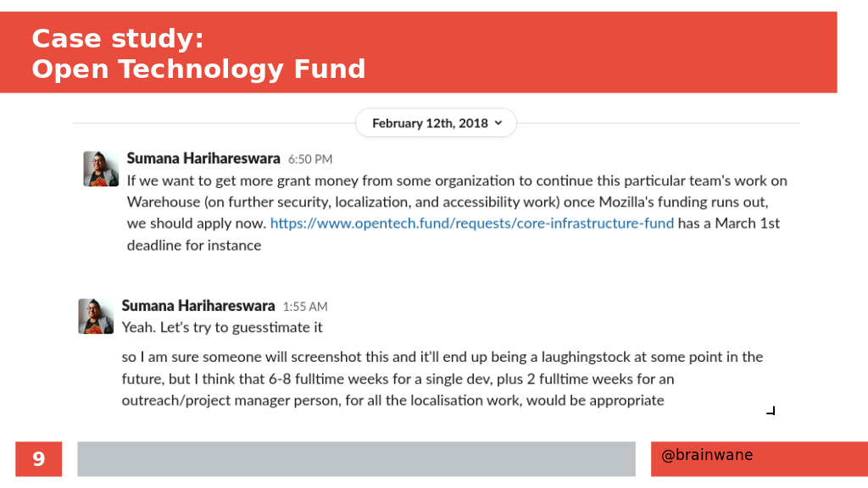868x488 pixels.
Task: Click the @brainwane handle in footer
Action: (707, 455)
